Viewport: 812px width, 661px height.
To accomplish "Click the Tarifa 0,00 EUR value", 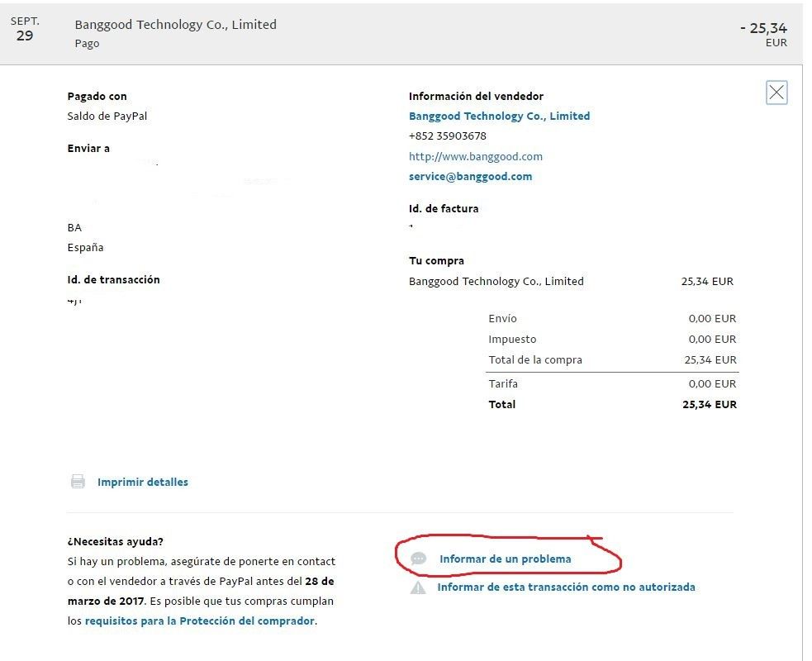I will 712,384.
